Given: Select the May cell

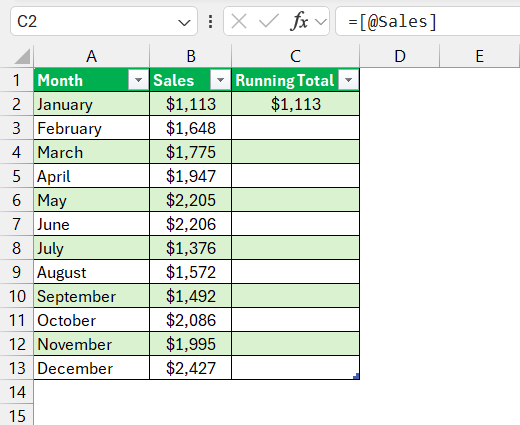Looking at the screenshot, I should click(x=92, y=200).
